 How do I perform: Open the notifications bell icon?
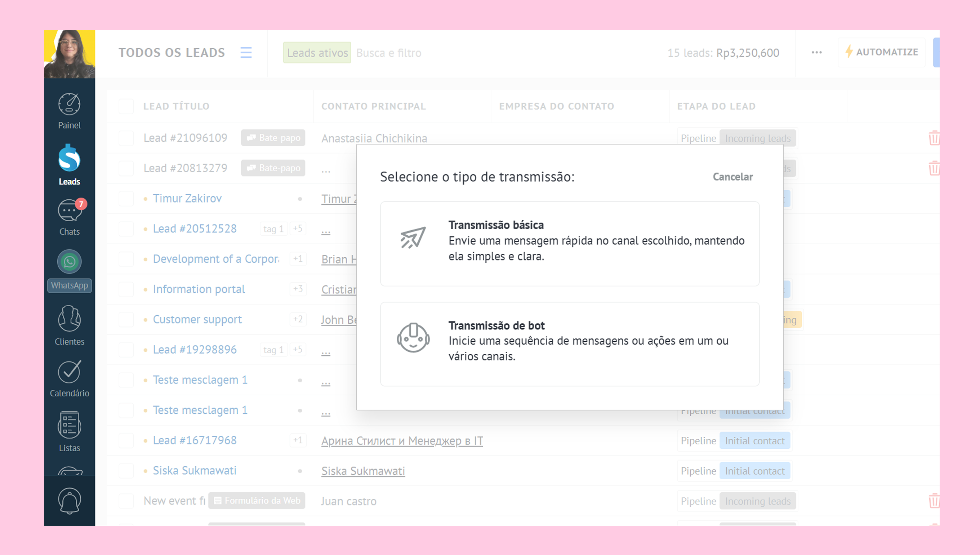tap(69, 501)
